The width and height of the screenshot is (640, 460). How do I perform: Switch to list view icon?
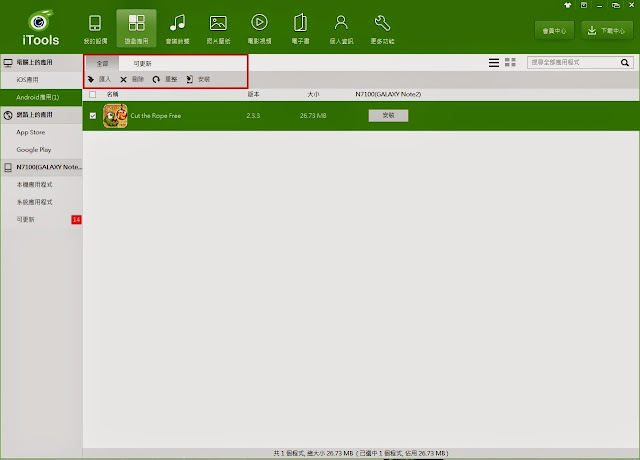click(494, 62)
